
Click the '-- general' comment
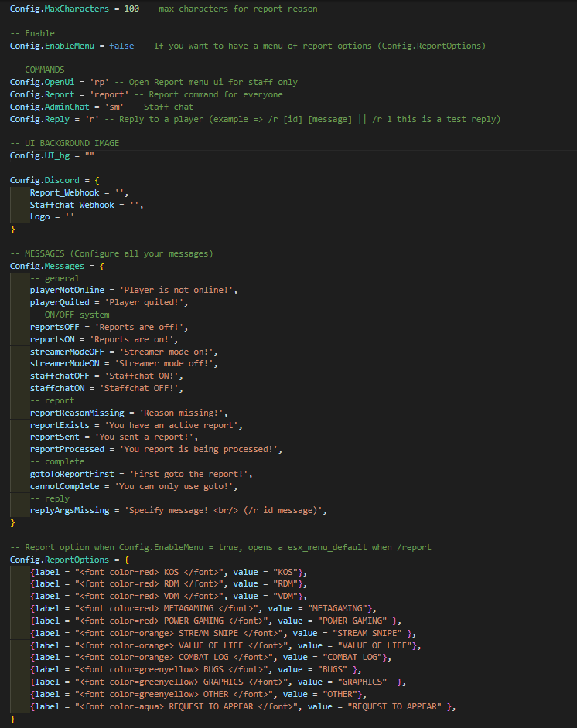point(55,278)
